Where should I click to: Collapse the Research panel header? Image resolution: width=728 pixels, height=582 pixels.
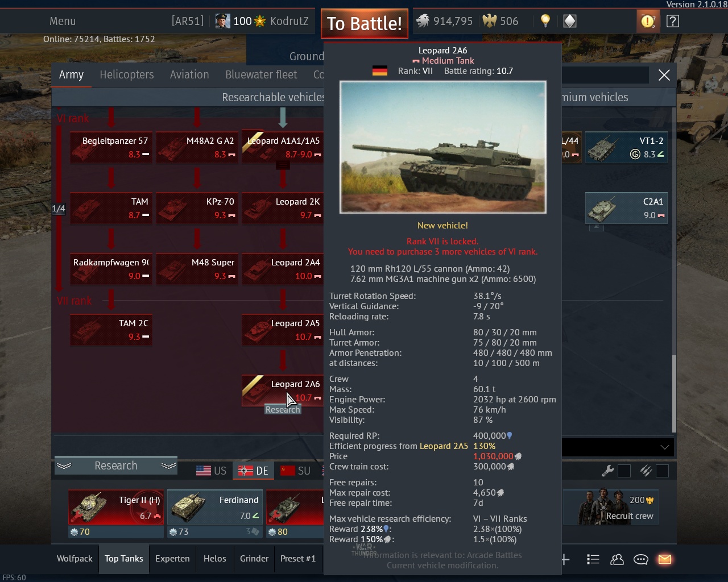(x=116, y=465)
